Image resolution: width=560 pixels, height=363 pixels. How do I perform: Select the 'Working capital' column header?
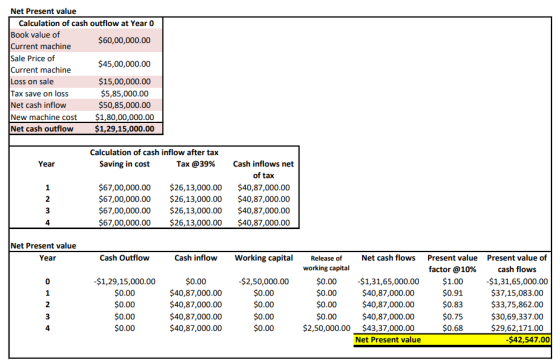(264, 258)
